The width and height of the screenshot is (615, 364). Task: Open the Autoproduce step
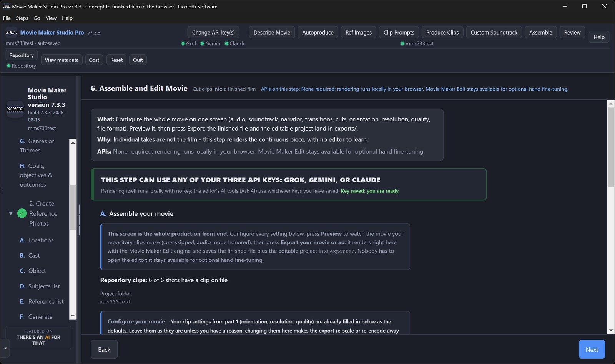coord(318,32)
